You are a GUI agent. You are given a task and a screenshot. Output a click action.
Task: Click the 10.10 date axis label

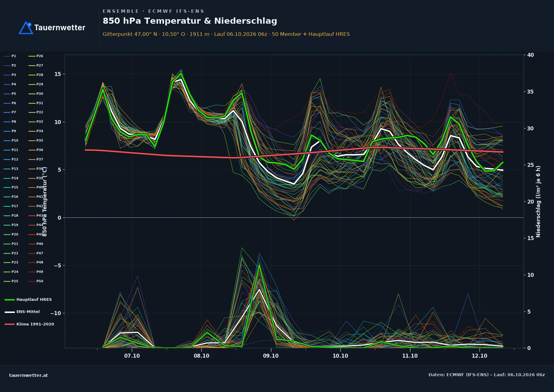click(x=340, y=356)
